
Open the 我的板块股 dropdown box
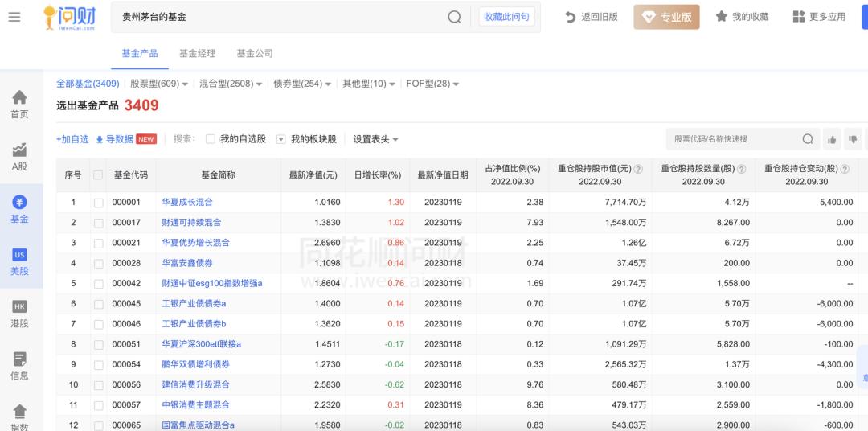(x=281, y=139)
